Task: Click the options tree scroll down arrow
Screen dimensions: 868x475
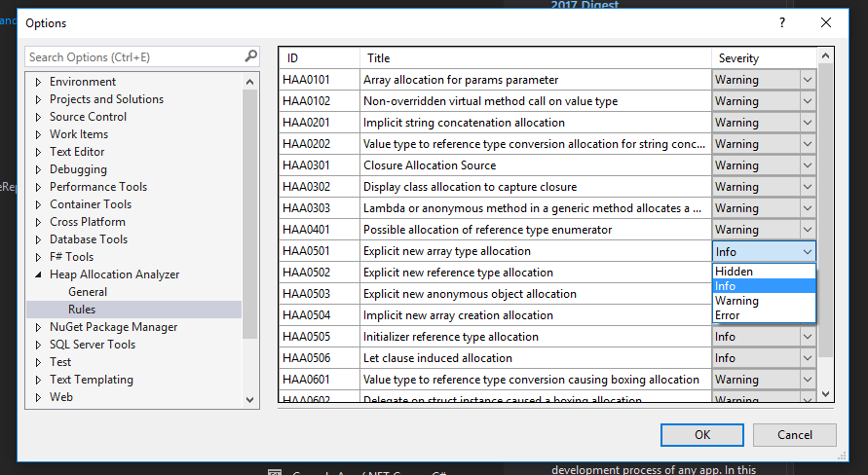Action: pos(249,400)
